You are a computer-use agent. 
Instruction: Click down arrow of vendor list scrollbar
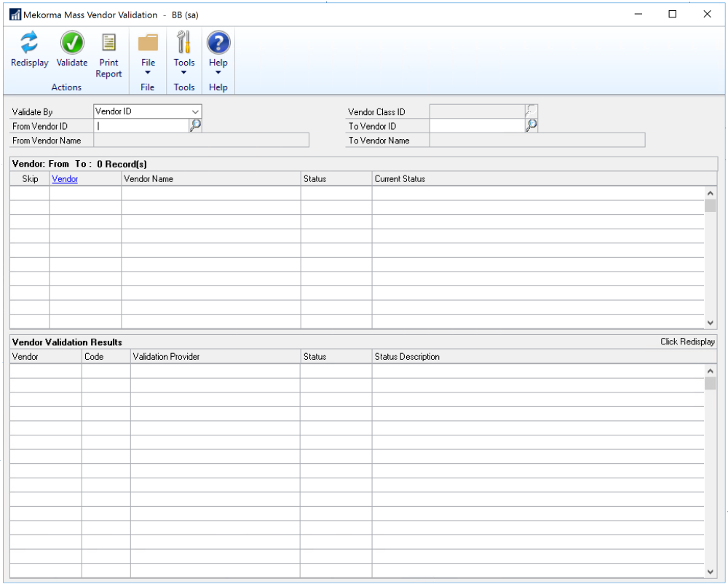click(710, 323)
